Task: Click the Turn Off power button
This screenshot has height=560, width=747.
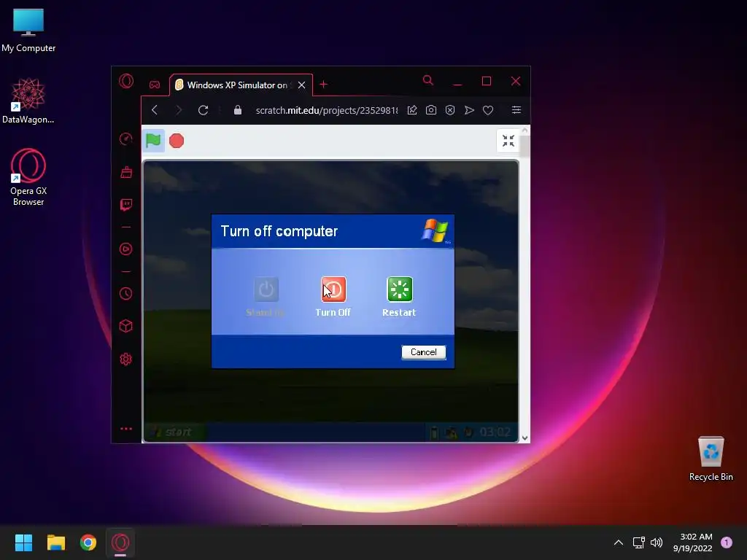Action: click(x=333, y=289)
